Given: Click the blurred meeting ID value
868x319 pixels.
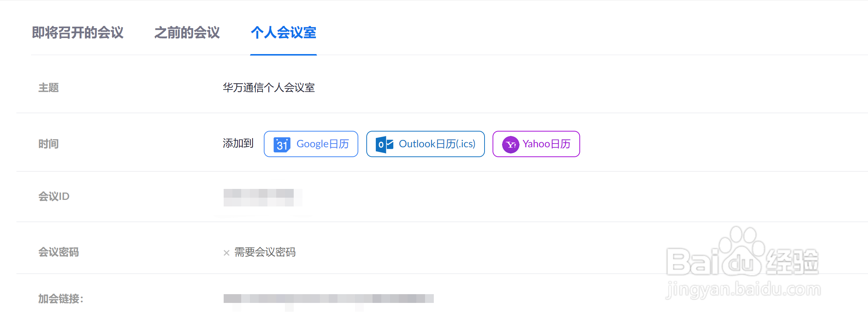Looking at the screenshot, I should point(263,198).
